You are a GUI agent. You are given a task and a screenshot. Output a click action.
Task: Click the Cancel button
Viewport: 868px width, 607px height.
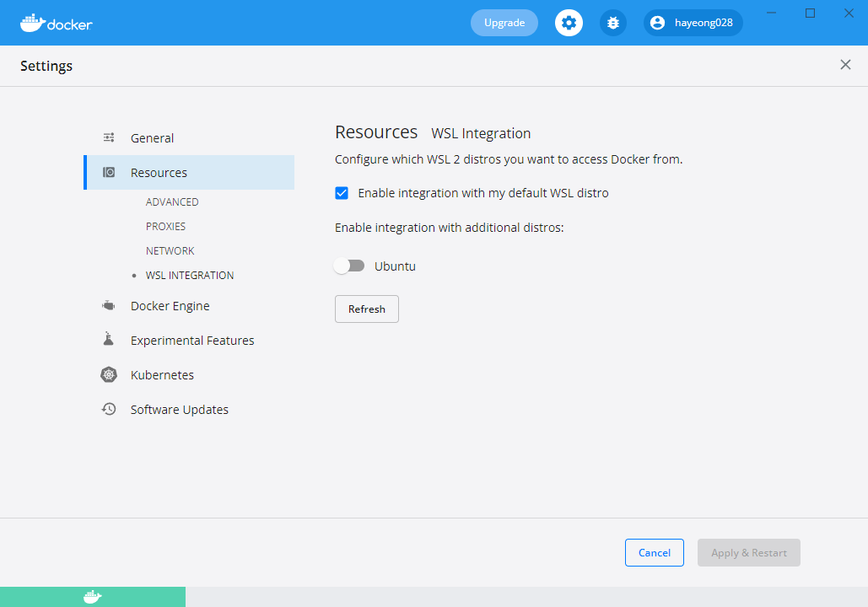click(x=655, y=552)
